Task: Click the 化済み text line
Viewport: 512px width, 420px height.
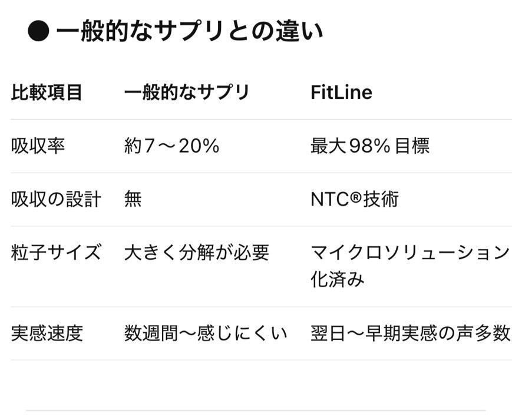Action: [338, 279]
